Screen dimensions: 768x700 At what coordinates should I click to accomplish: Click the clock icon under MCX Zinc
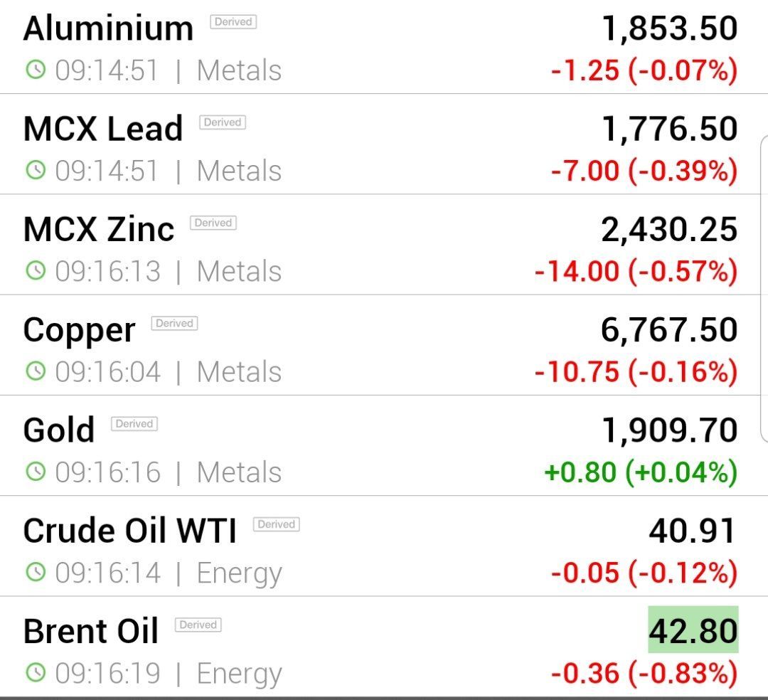point(36,270)
